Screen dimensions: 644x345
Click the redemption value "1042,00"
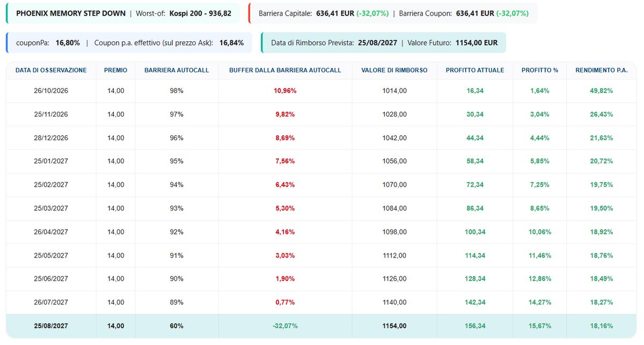pyautogui.click(x=394, y=138)
